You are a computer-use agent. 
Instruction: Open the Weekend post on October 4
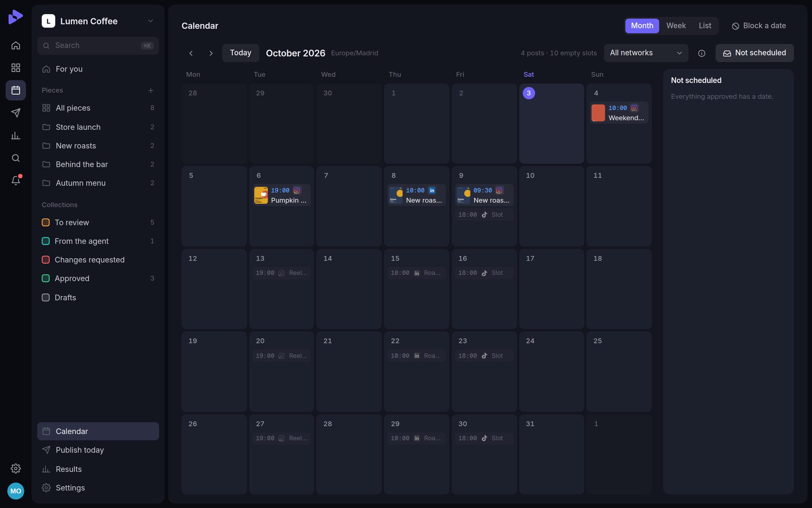(x=619, y=113)
